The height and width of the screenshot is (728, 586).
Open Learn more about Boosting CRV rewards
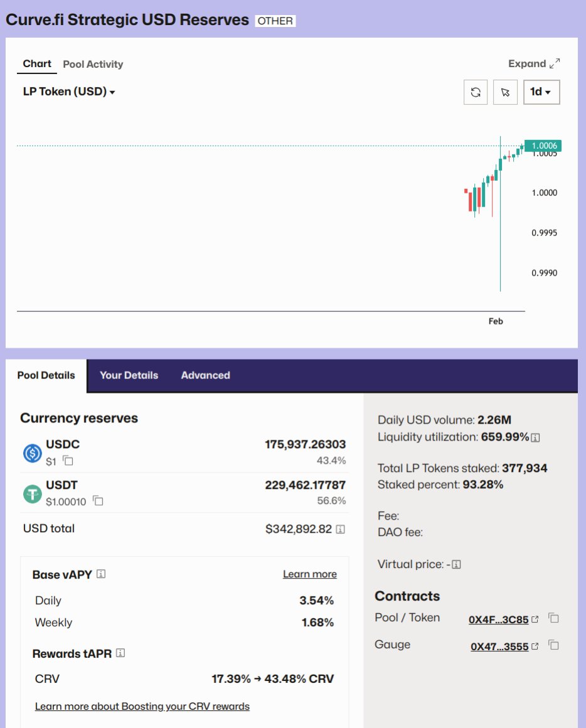(x=142, y=706)
